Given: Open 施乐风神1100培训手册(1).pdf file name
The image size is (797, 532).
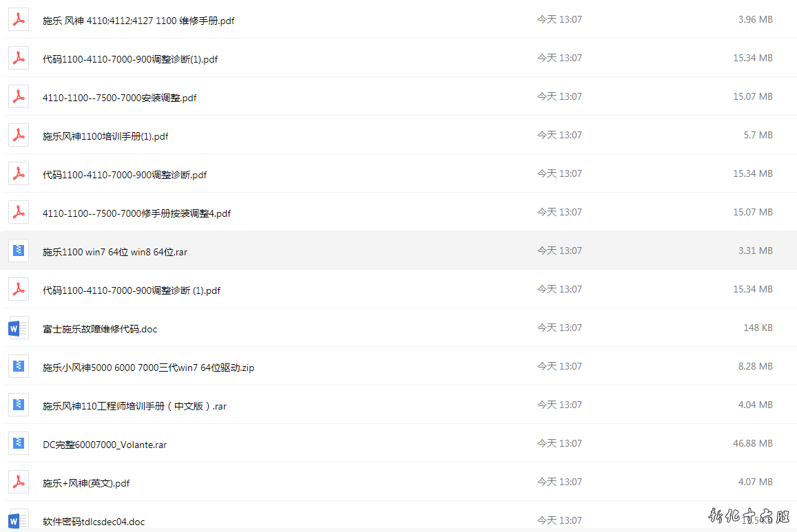Looking at the screenshot, I should point(105,136).
